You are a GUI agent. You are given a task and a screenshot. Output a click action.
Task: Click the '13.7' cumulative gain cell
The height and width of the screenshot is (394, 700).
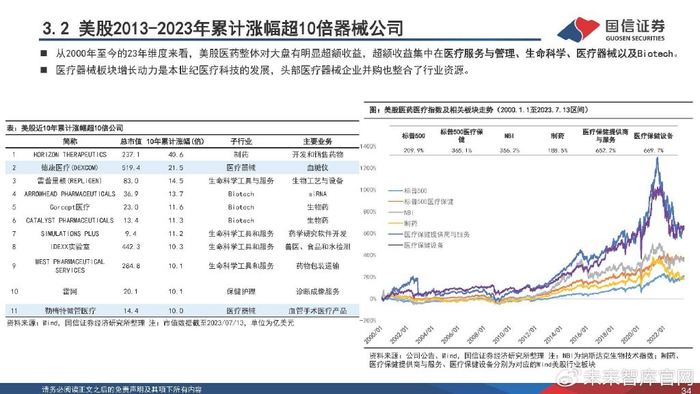175,194
